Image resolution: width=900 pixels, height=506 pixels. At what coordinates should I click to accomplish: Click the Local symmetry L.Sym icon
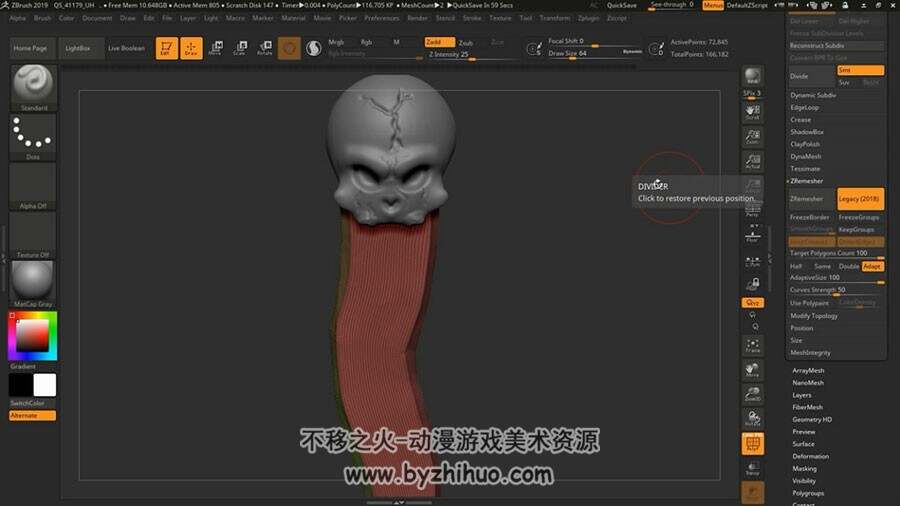[752, 261]
